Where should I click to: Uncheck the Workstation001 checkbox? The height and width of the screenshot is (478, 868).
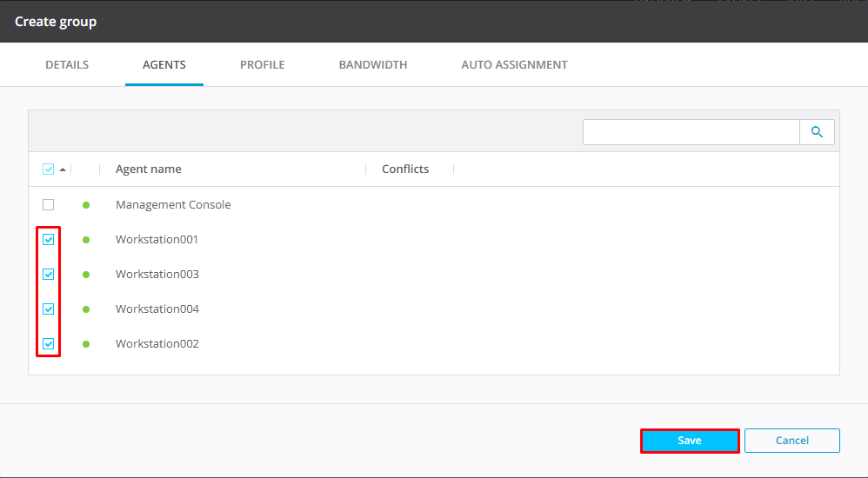point(48,240)
